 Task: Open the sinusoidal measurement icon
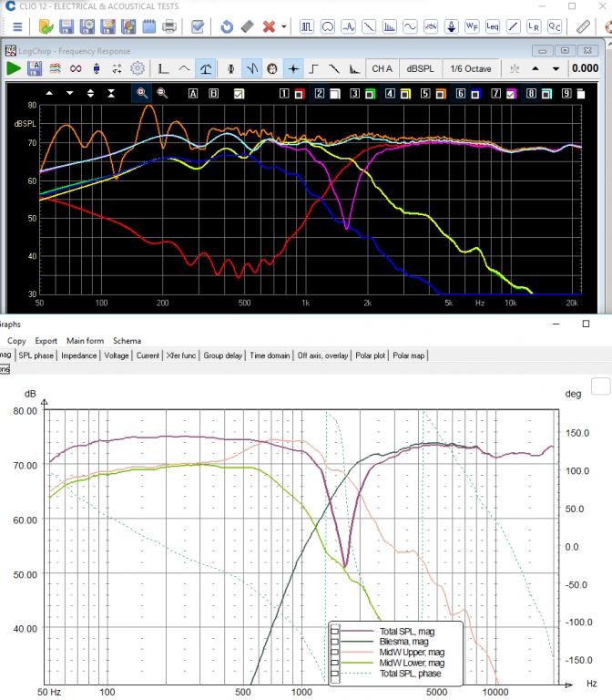pyautogui.click(x=410, y=26)
